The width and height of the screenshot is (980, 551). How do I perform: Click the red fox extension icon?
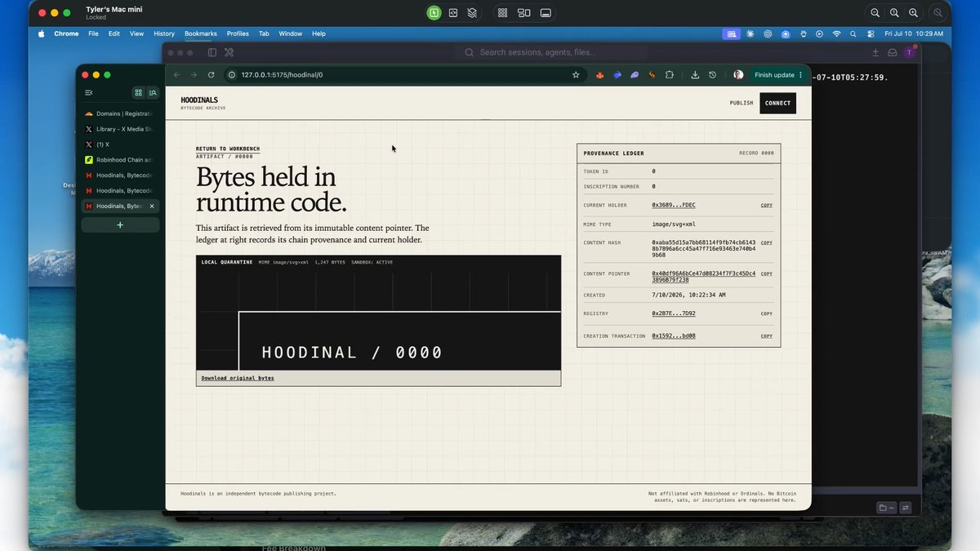coord(599,74)
